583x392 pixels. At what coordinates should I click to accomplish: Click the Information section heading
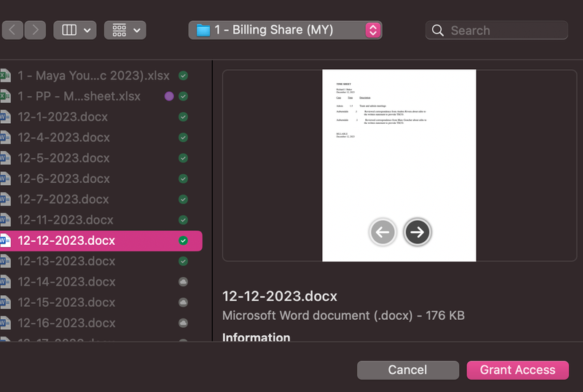pos(257,337)
